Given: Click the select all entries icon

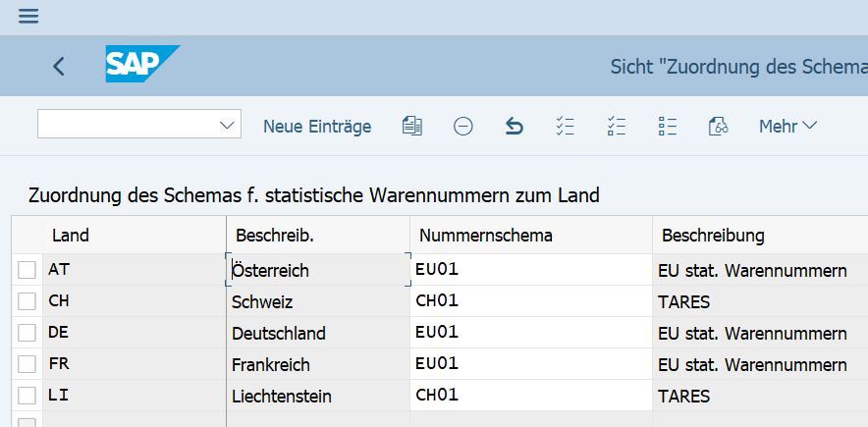Looking at the screenshot, I should (565, 126).
